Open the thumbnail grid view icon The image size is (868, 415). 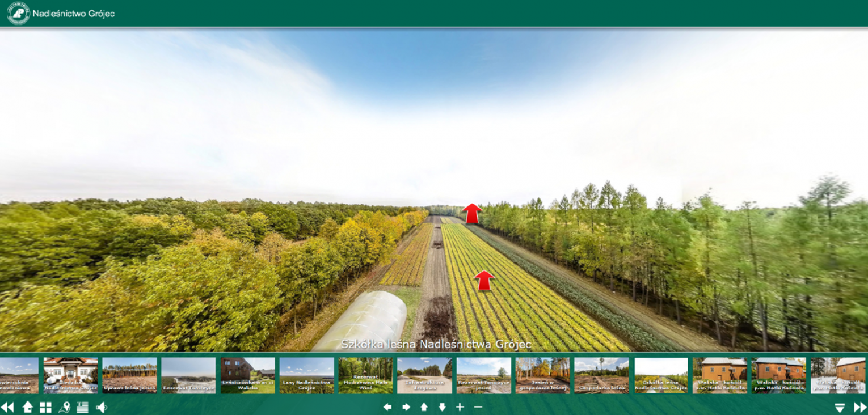(x=45, y=407)
